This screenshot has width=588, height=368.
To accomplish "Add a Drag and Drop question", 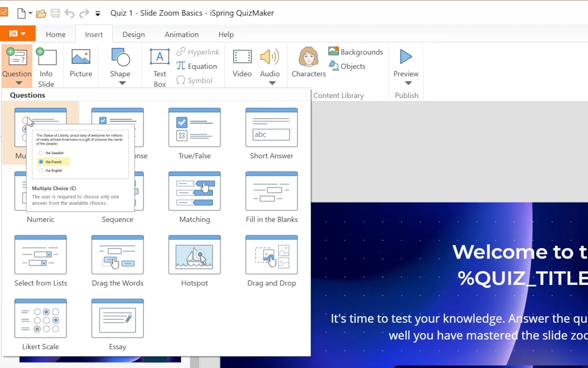I will pyautogui.click(x=272, y=261).
